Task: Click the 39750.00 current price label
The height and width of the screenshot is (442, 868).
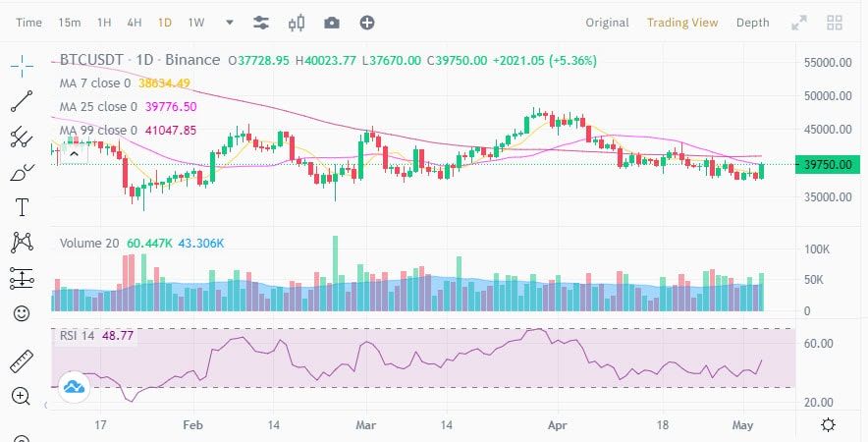Action: pyautogui.click(x=828, y=164)
